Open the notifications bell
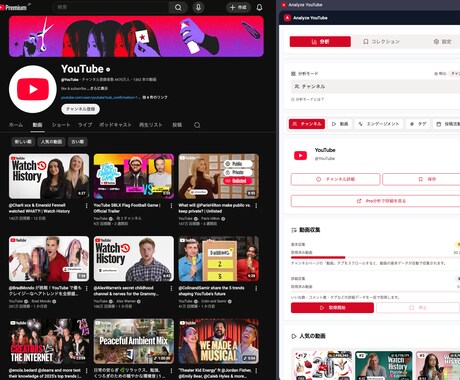 point(259,7)
